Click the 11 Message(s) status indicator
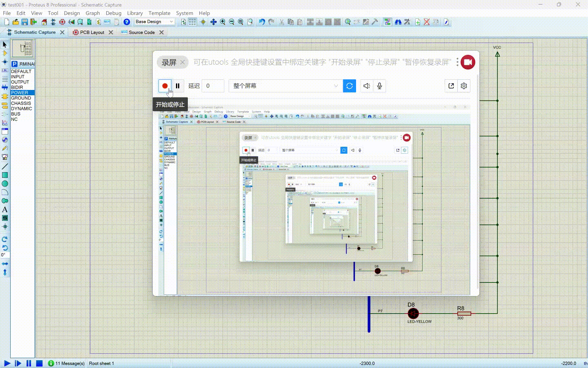This screenshot has width=588, height=368. [x=66, y=363]
